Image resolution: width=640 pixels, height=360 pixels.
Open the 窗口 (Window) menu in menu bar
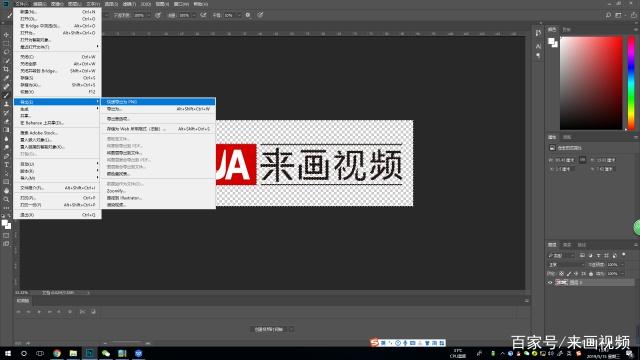pos(181,4)
